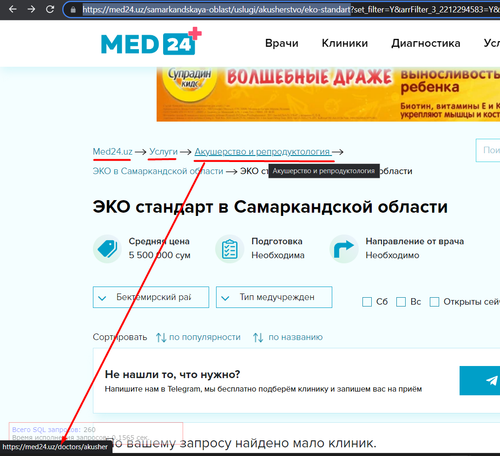The height and width of the screenshot is (456, 500).
Task: Open the Тип медучреждения dropdown
Action: [274, 297]
